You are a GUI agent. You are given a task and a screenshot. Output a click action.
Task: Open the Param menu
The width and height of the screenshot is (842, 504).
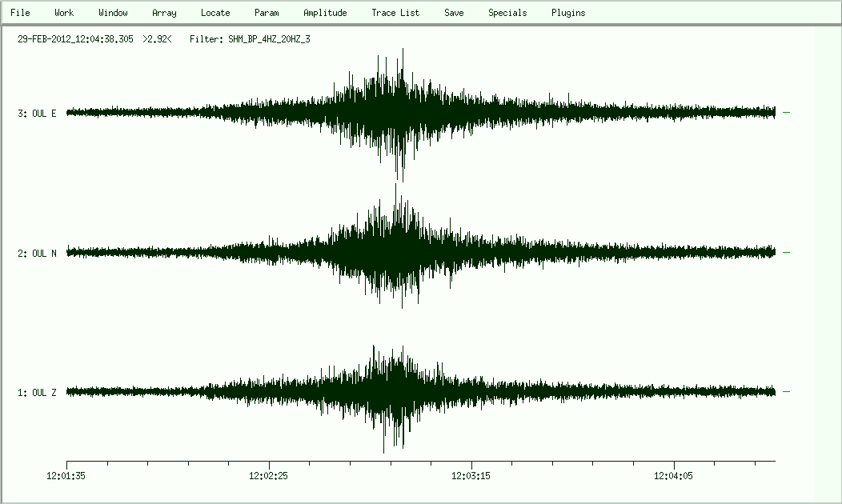267,13
